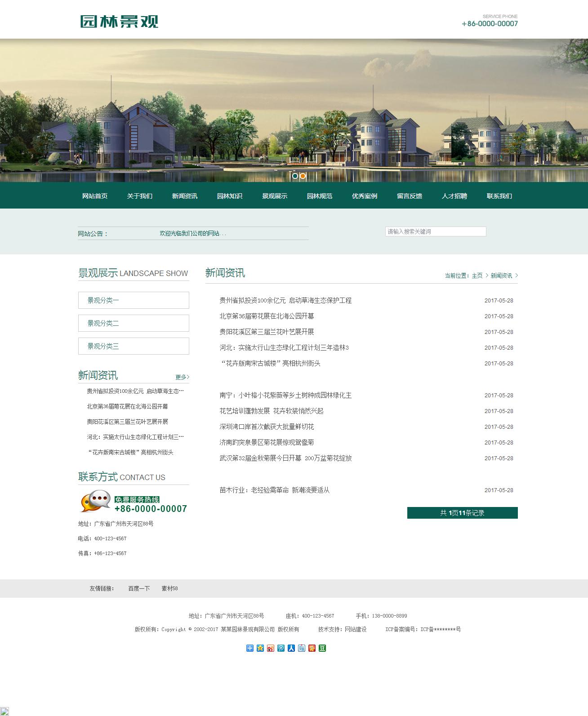Click the red Pengyou share icon
588x716 pixels.
pyautogui.click(x=312, y=648)
